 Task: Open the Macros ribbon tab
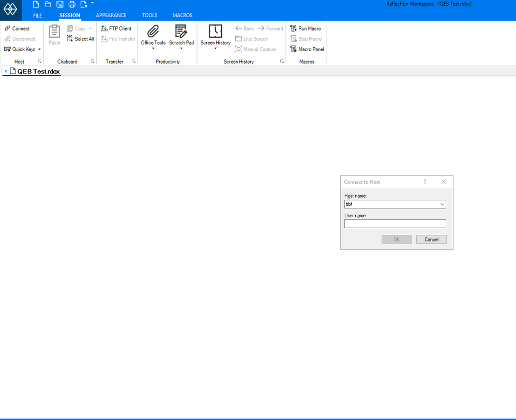(182, 16)
